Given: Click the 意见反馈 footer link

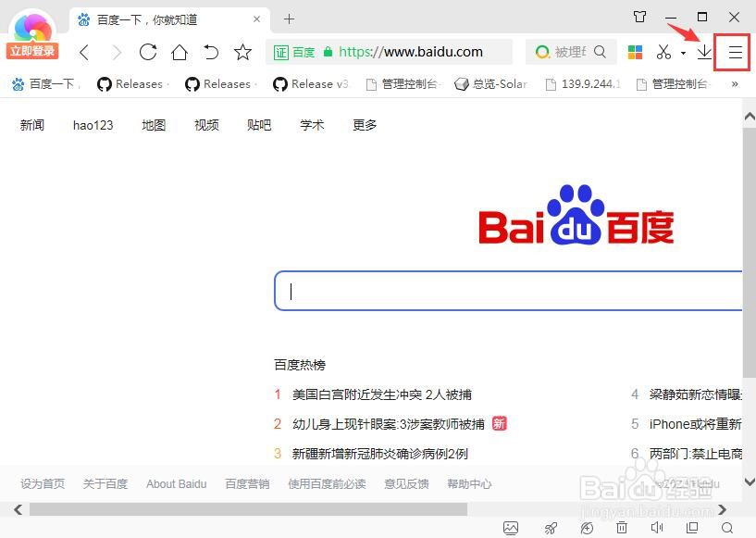Looking at the screenshot, I should tap(406, 483).
